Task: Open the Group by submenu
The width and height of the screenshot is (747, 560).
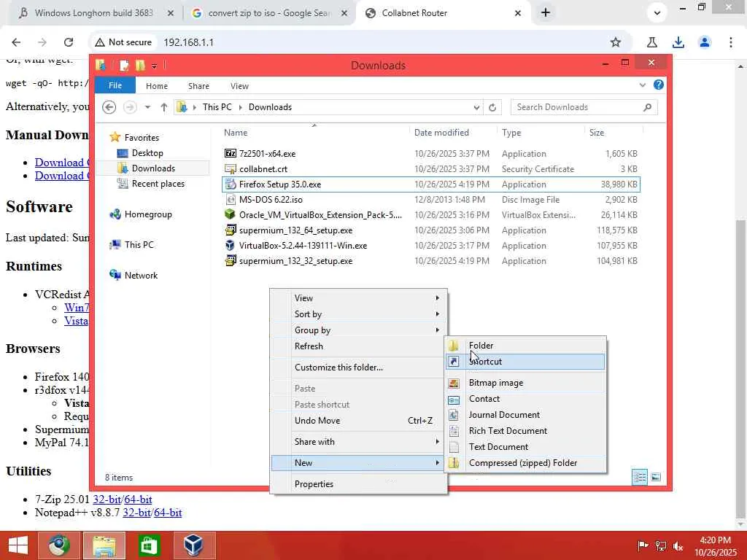Action: pyautogui.click(x=359, y=330)
